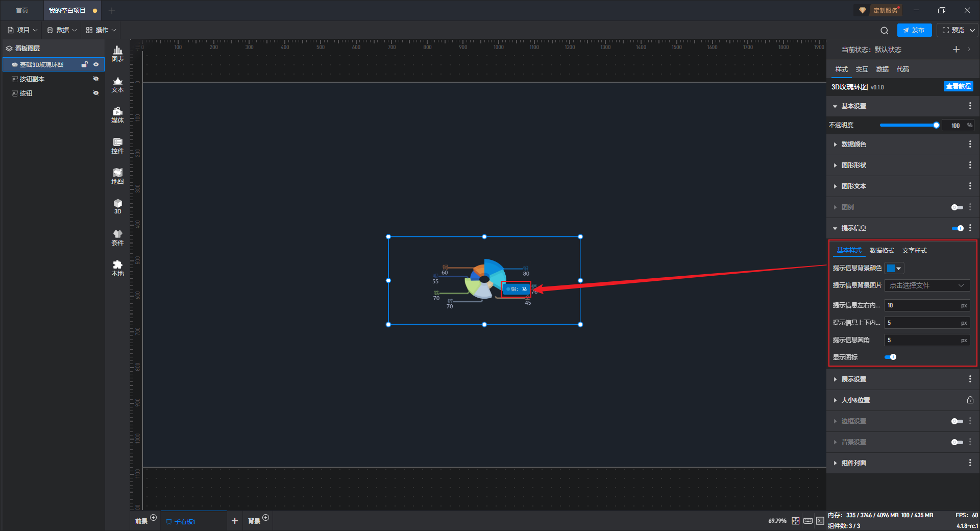Add a new state with the plus icon
The width and height of the screenshot is (980, 531).
tap(956, 50)
